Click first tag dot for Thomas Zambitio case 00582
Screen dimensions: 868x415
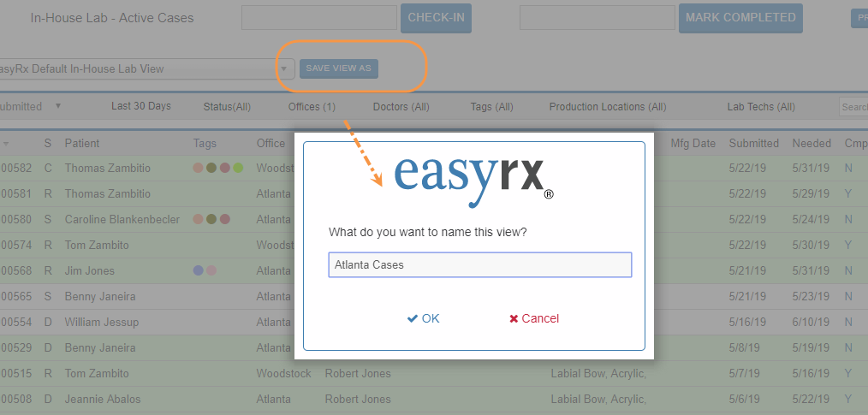pyautogui.click(x=199, y=168)
